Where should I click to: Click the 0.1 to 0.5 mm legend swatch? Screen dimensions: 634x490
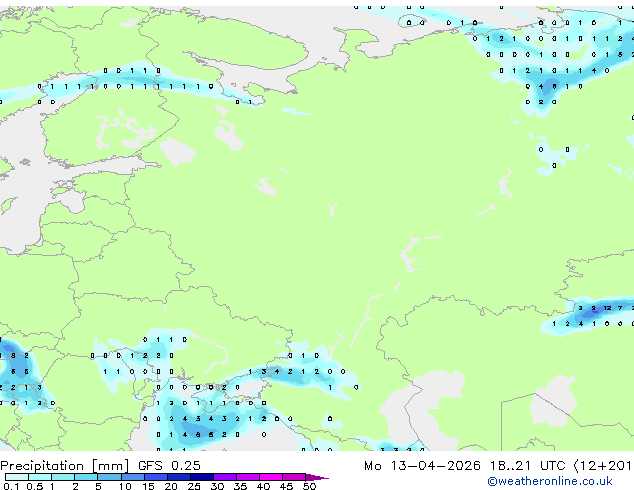[x=17, y=477]
